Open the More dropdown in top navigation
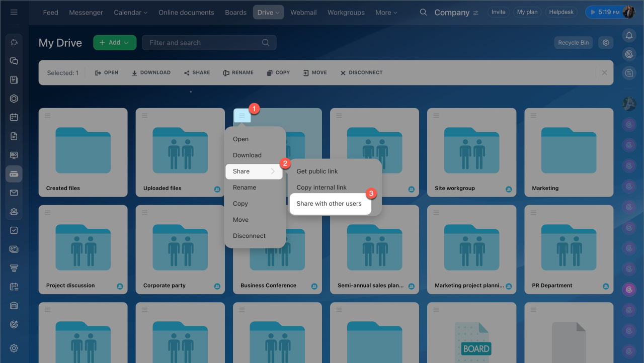Screen dimensions: 644x363 coord(386,13)
